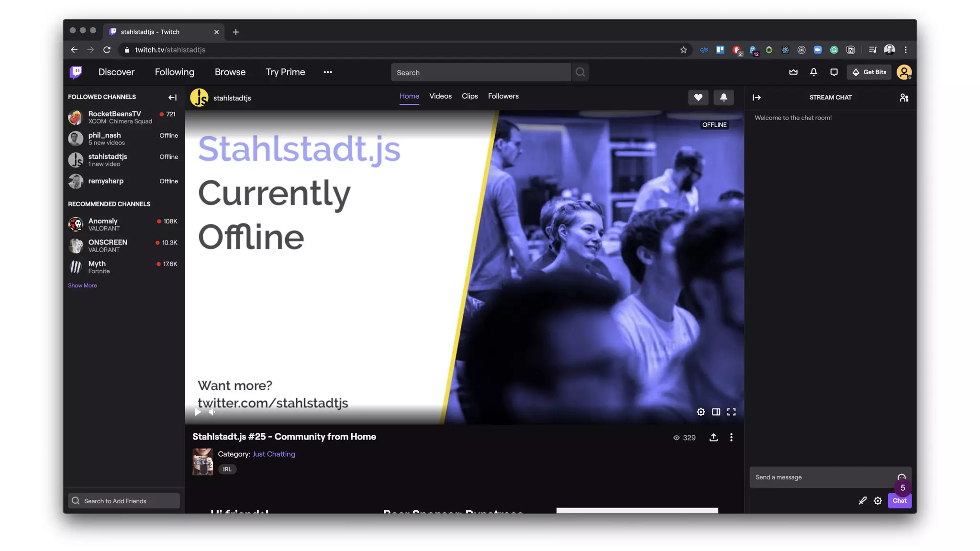Bookmark page with star icon
This screenshot has width=980, height=551.
683,50
